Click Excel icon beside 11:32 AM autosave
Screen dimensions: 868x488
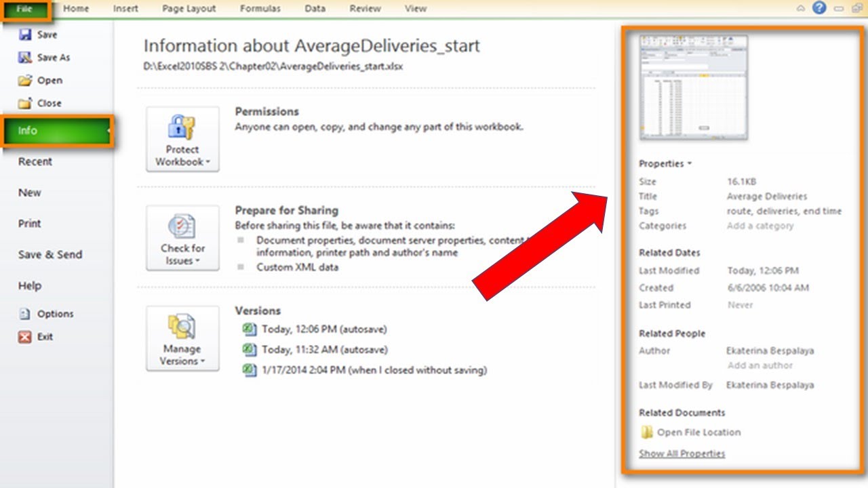pos(250,350)
